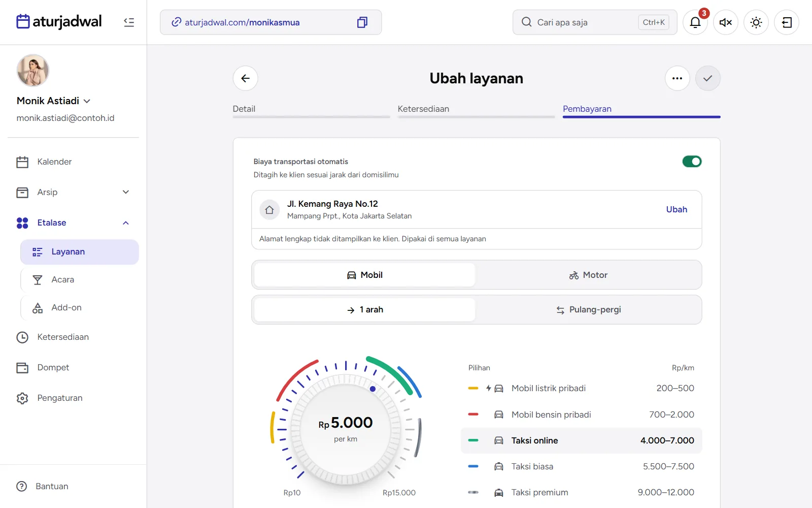Viewport: 812px width, 508px height.
Task: Collapse the sidebar with the menu-fold icon
Action: 129,22
